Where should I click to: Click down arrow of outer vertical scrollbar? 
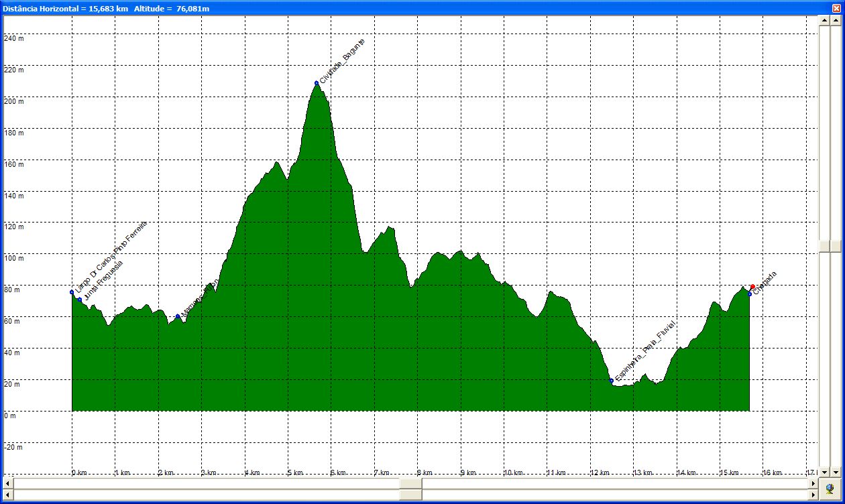836,470
